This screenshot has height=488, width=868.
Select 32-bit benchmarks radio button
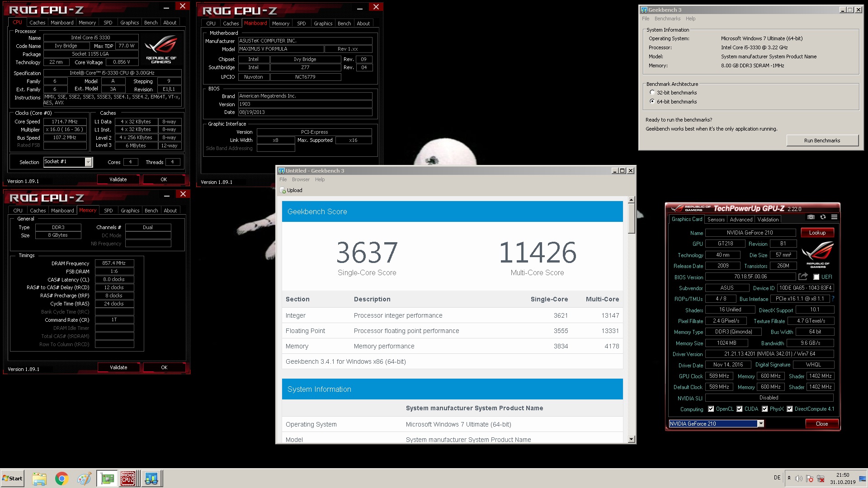pyautogui.click(x=652, y=93)
